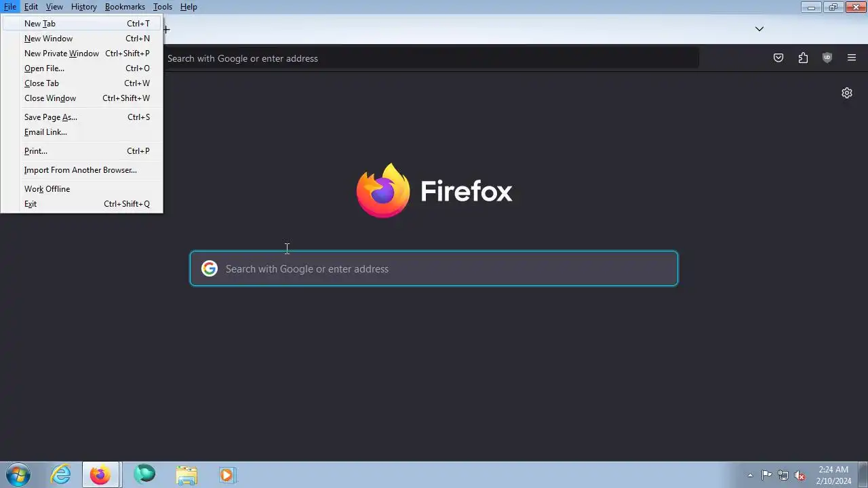Image resolution: width=868 pixels, height=488 pixels.
Task: Open the Tools menu
Action: pos(163,7)
